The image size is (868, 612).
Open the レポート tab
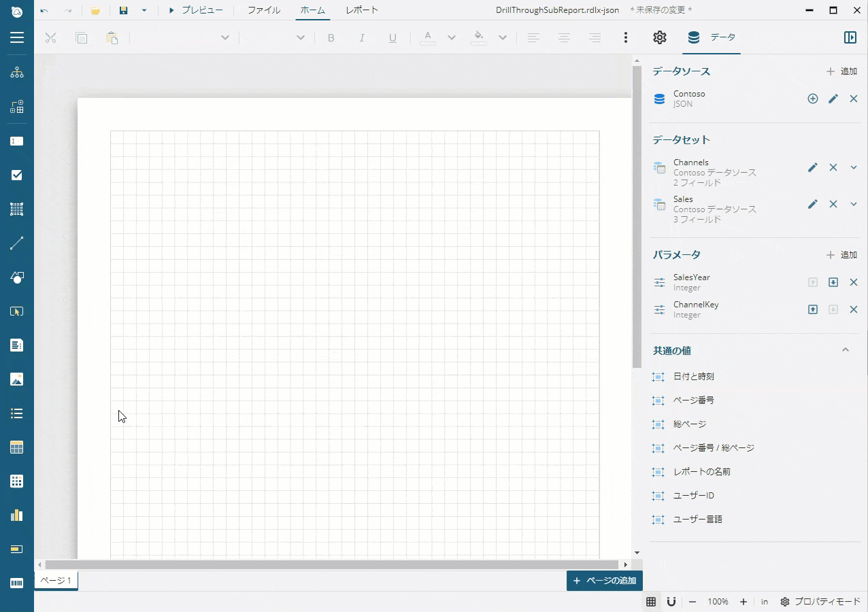(362, 10)
